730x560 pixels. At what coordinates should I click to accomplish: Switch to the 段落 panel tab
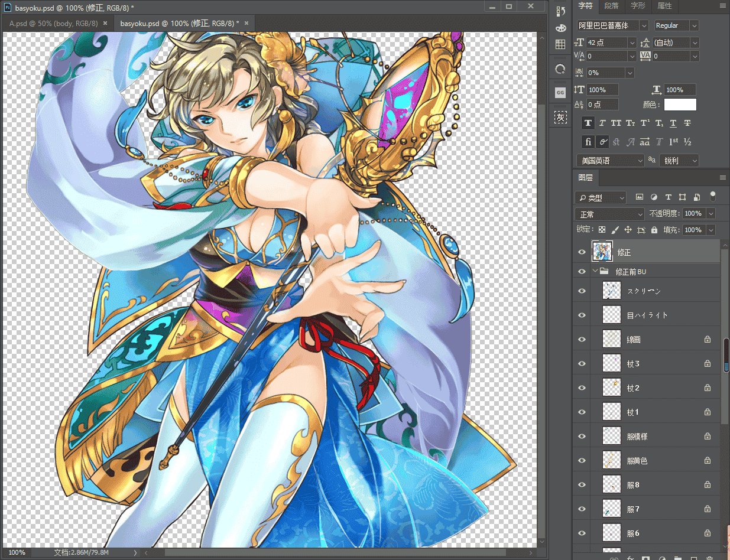click(612, 6)
